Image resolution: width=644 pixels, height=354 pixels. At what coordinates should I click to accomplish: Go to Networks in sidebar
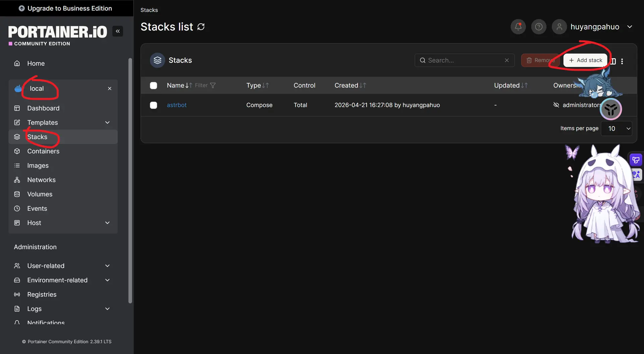point(41,180)
